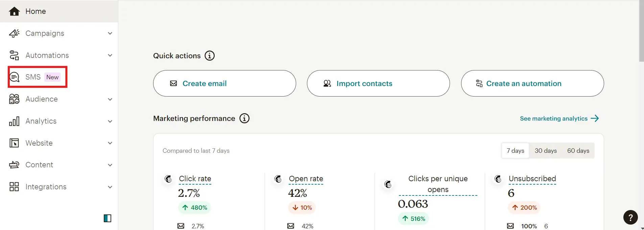Switch to the 60 days range

coord(578,151)
